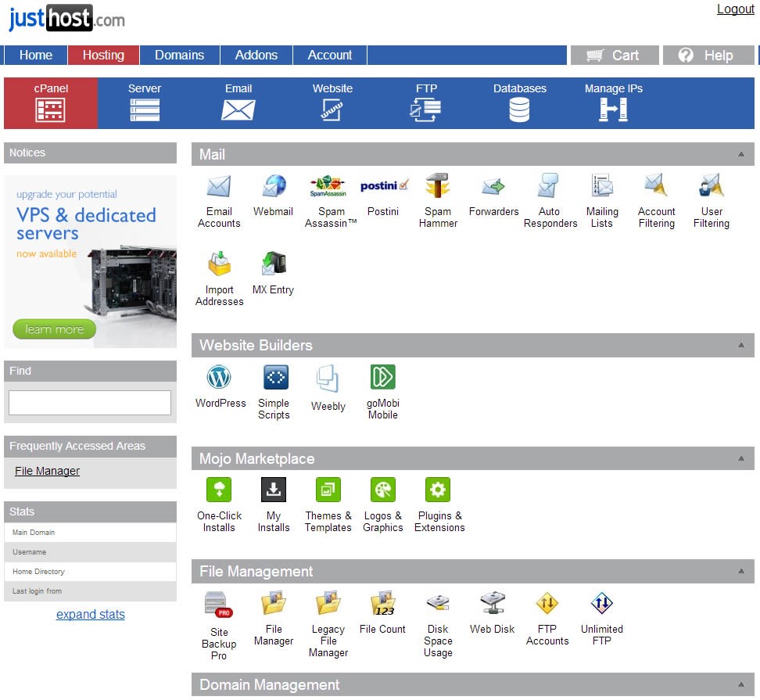Viewport: 760px width, 700px height.
Task: Switch to the FTP tab
Action: pos(426,102)
